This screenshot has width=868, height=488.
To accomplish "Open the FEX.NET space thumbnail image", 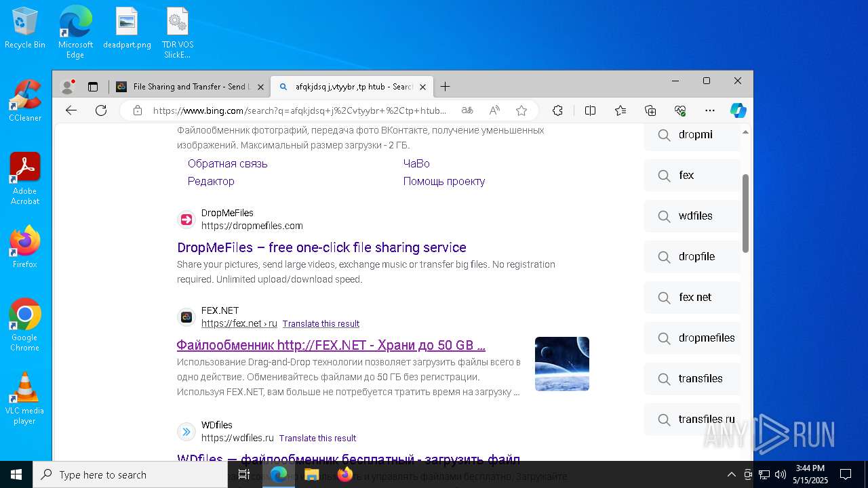I will coord(562,364).
